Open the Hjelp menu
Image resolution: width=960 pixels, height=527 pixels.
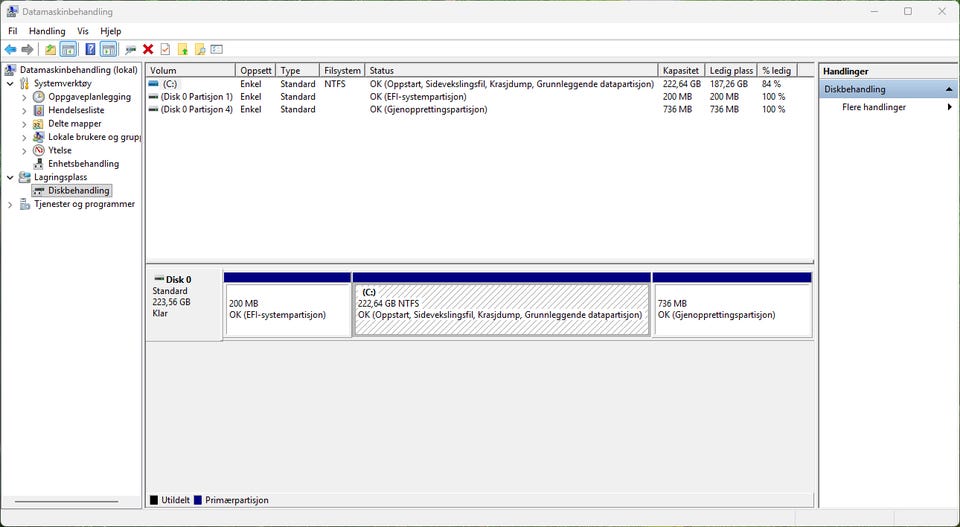(x=111, y=31)
